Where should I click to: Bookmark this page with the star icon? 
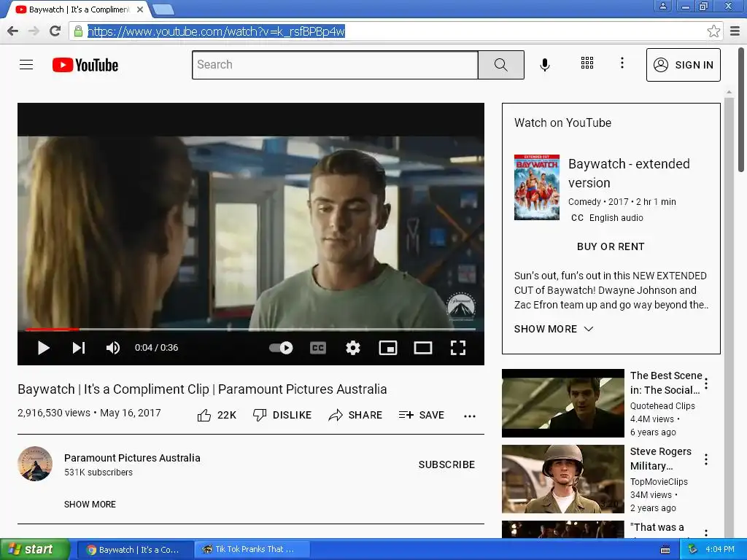[713, 31]
